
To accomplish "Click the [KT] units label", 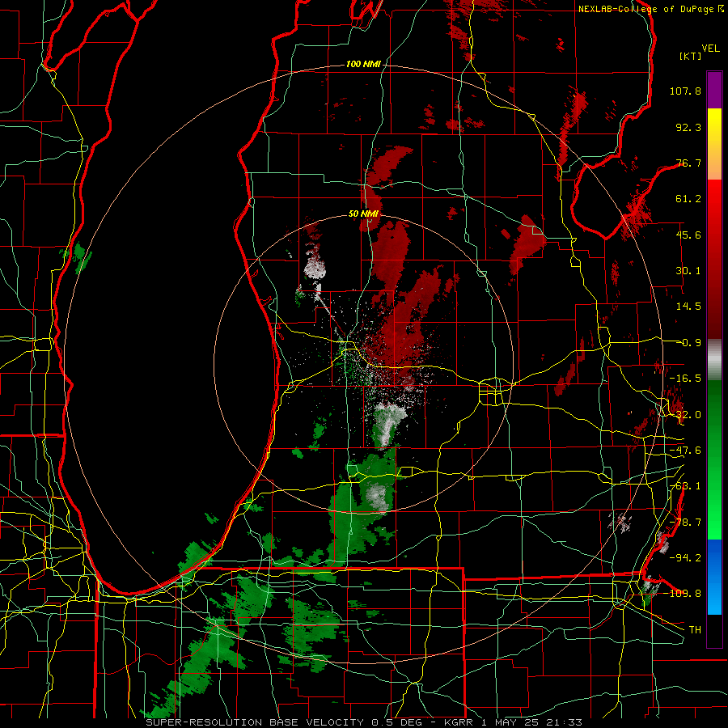I will pos(691,56).
